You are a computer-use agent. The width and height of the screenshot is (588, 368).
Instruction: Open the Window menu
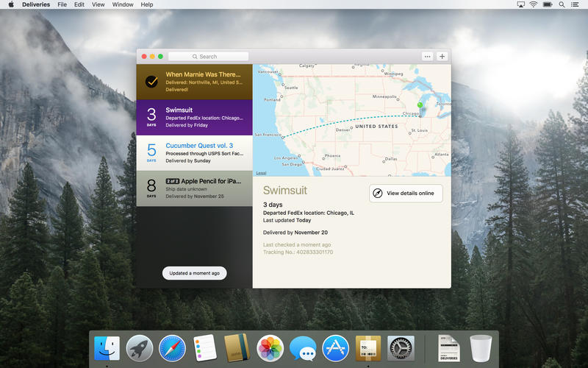(123, 4)
